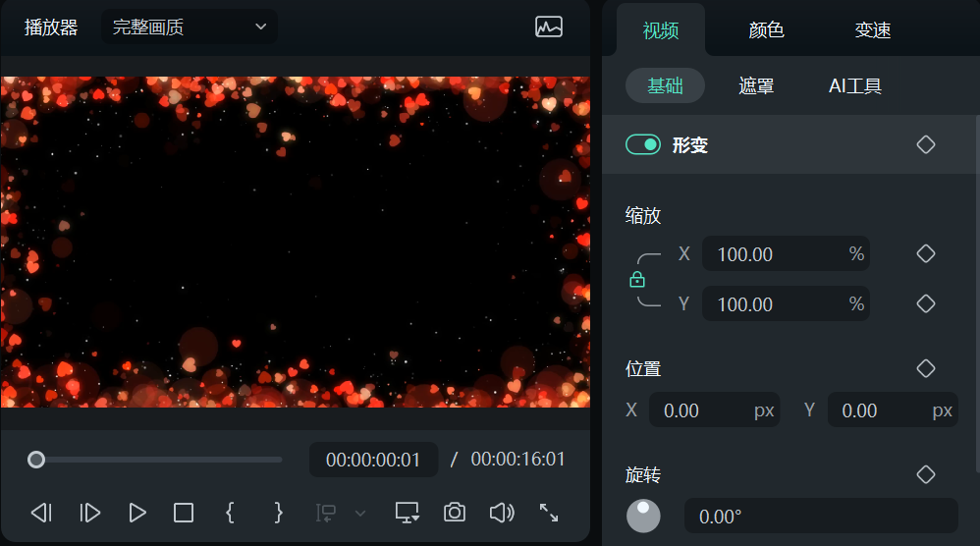Adjust the volume via speaker icon

click(502, 513)
